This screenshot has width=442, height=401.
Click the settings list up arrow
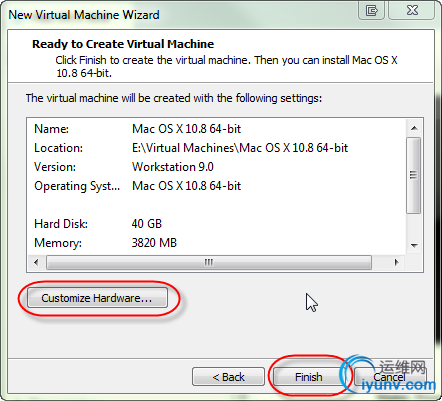pyautogui.click(x=414, y=128)
